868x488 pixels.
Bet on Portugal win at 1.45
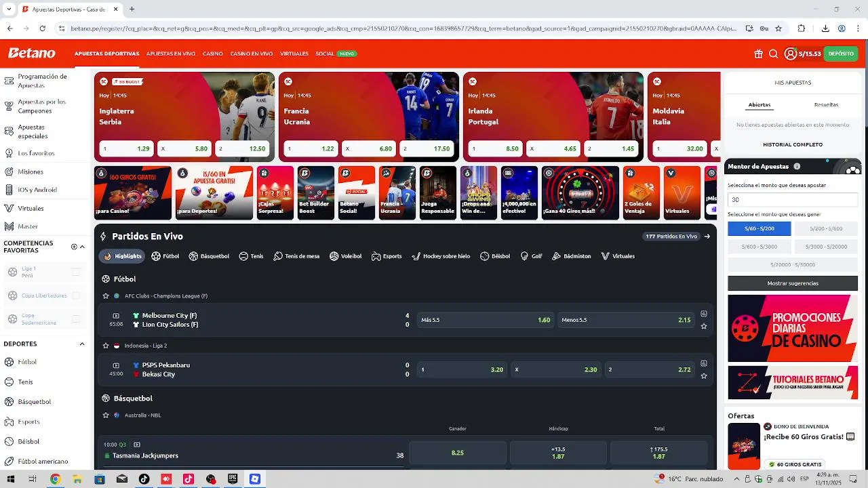(612, 148)
